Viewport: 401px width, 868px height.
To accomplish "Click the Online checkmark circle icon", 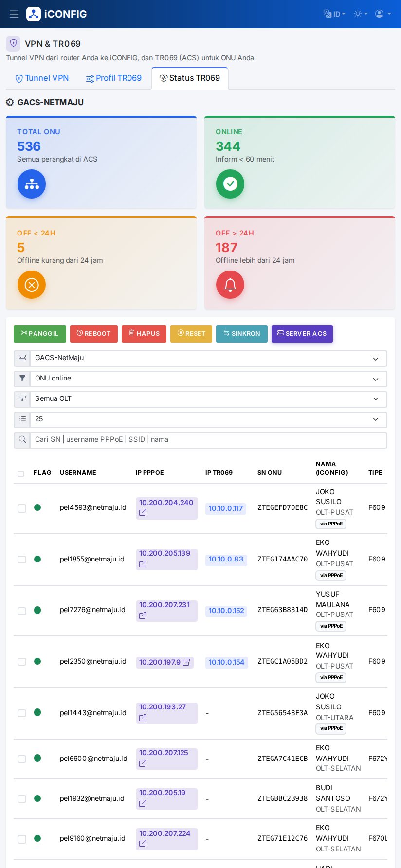I will (230, 184).
